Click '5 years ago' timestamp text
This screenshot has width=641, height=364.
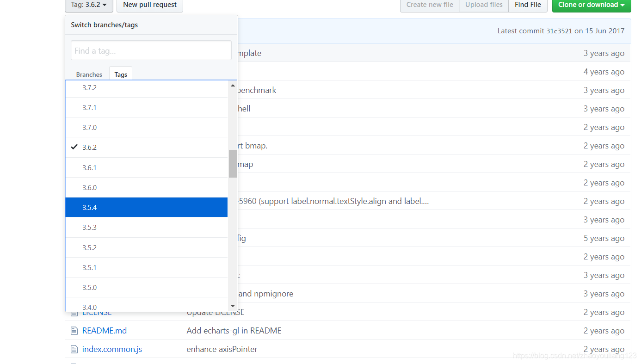(x=604, y=238)
